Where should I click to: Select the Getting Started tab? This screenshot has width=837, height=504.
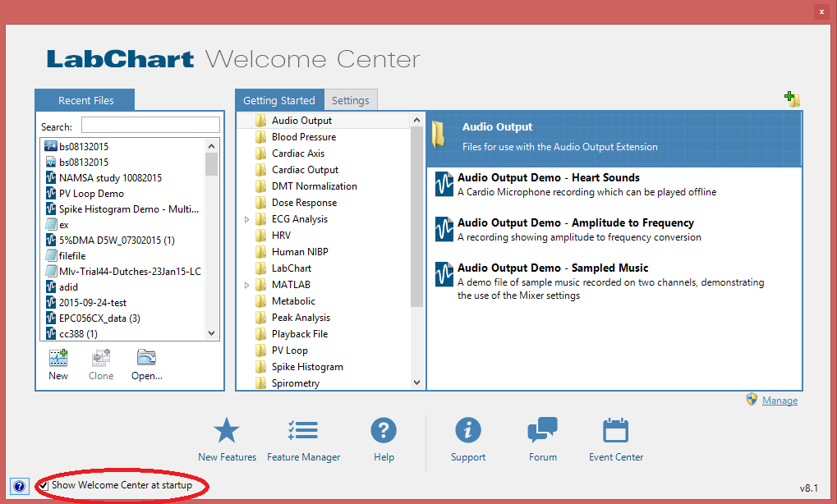click(279, 100)
